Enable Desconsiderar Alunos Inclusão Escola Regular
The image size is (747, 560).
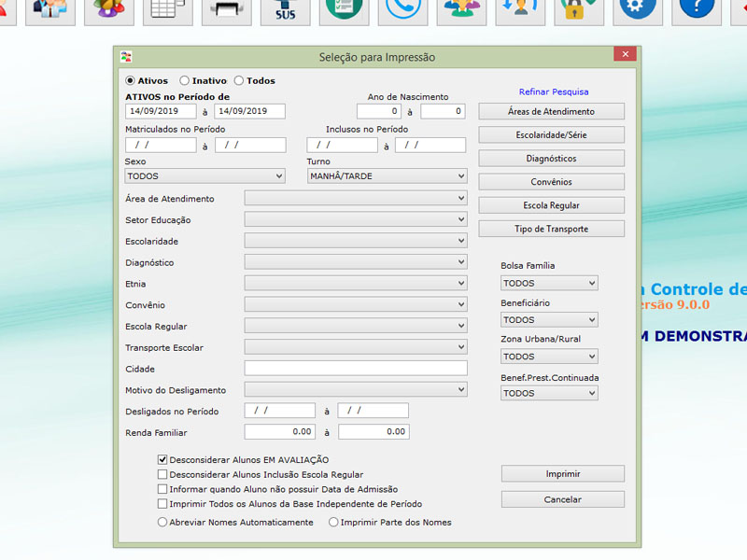162,474
